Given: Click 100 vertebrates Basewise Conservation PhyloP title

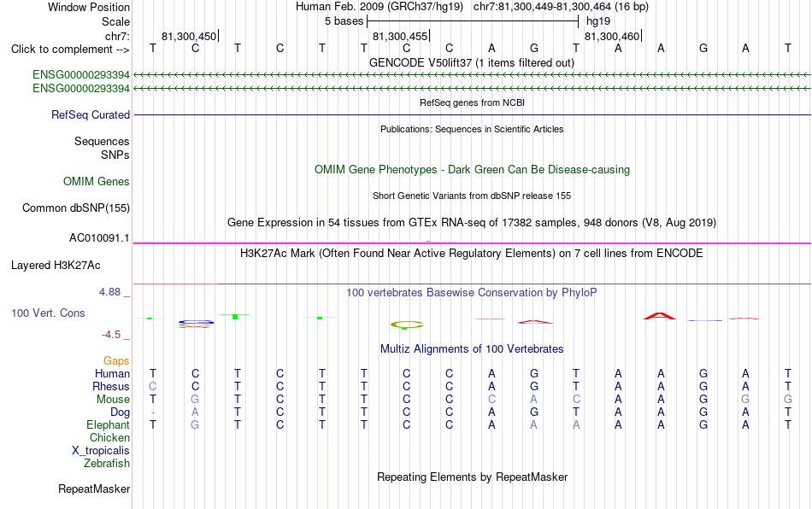Looking at the screenshot, I should pos(472,292).
